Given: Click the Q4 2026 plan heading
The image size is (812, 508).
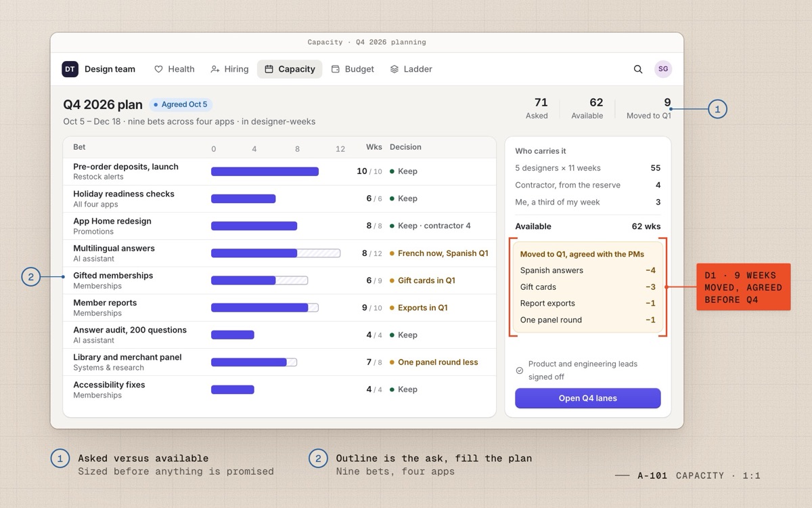Looking at the screenshot, I should point(103,105).
